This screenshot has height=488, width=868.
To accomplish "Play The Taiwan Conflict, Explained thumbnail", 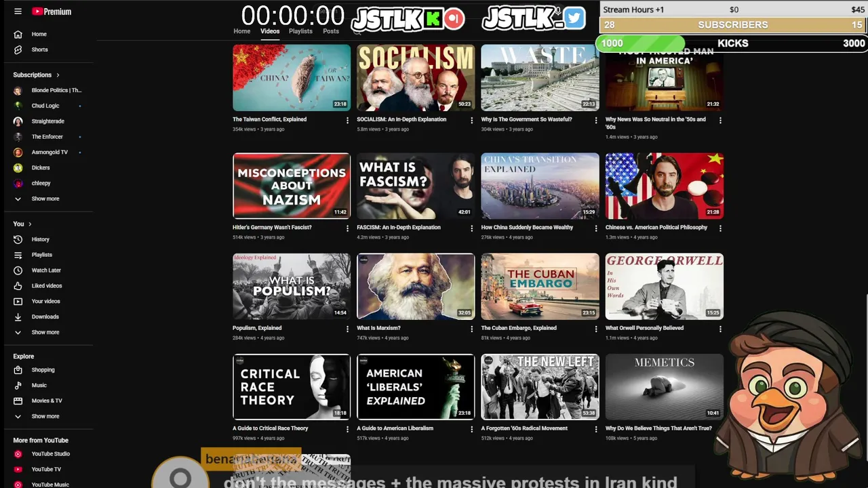I will click(292, 77).
